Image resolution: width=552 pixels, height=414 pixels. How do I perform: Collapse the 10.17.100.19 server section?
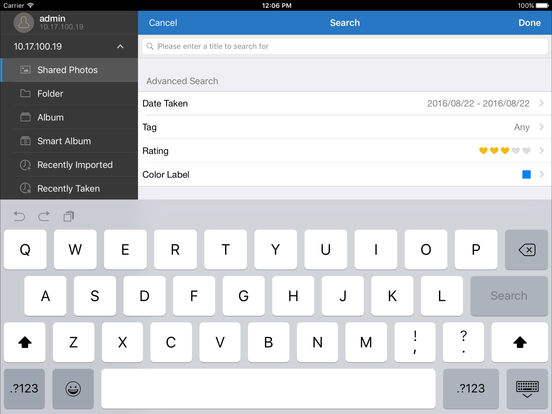[x=120, y=46]
